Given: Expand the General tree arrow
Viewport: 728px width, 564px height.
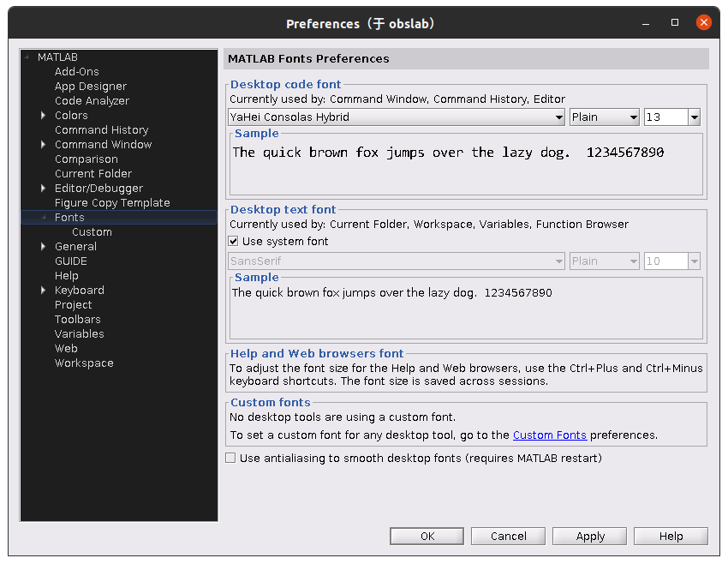Looking at the screenshot, I should pos(43,246).
